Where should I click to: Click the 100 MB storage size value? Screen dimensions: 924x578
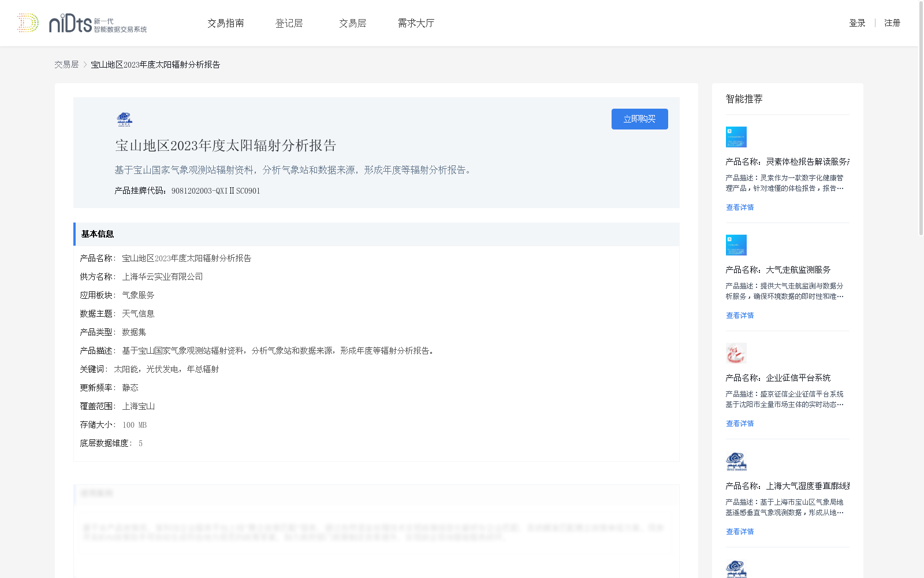point(135,425)
